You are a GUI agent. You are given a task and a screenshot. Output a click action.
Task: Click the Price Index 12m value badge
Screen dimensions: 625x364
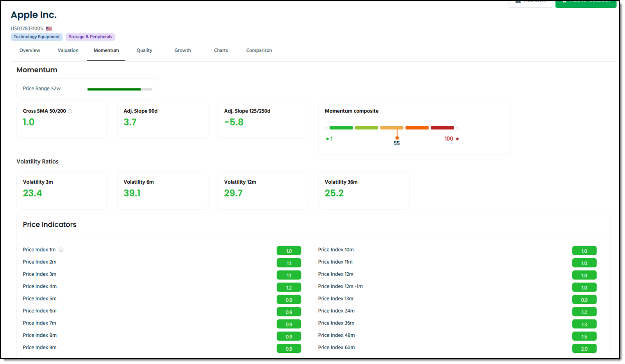[584, 275]
